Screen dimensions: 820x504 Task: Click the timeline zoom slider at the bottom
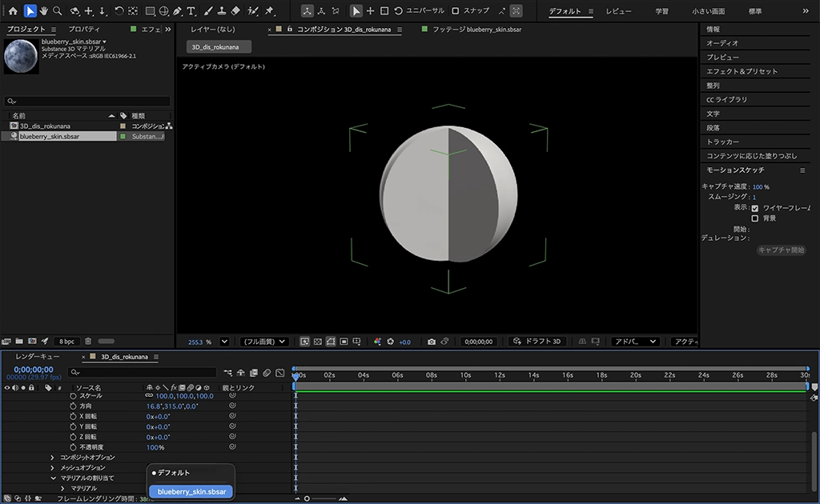point(307,498)
